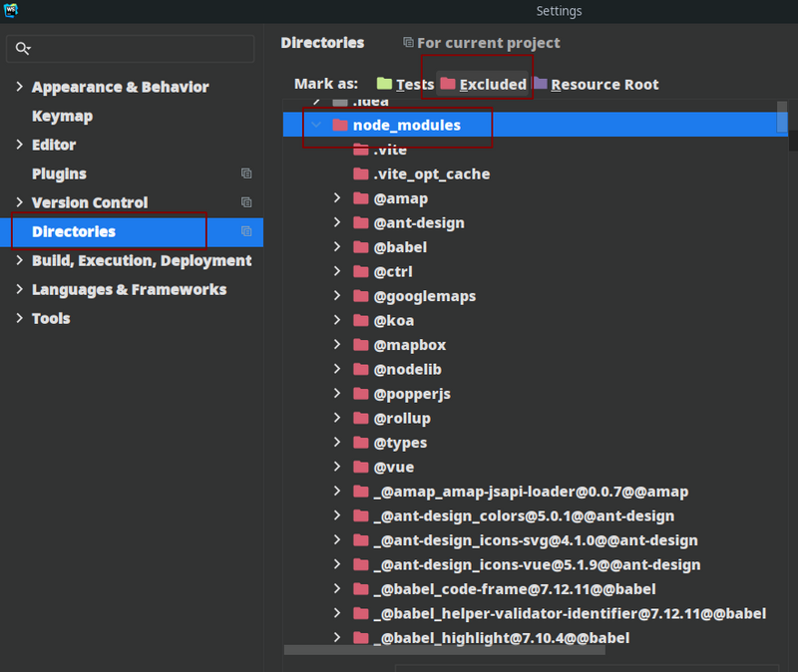Expand the @nodelib folder node

coord(337,369)
